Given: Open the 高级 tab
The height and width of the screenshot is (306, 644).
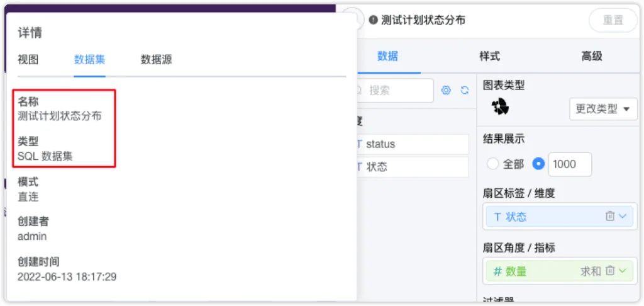Looking at the screenshot, I should click(x=592, y=56).
